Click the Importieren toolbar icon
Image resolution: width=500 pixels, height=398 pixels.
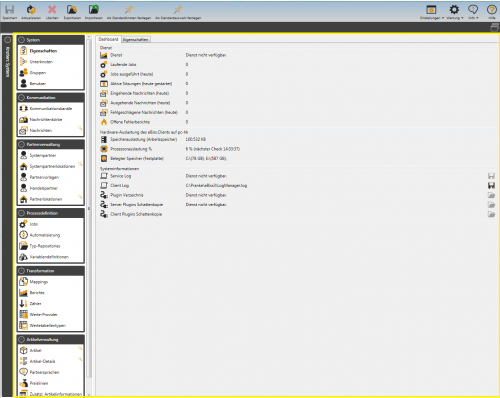(94, 10)
